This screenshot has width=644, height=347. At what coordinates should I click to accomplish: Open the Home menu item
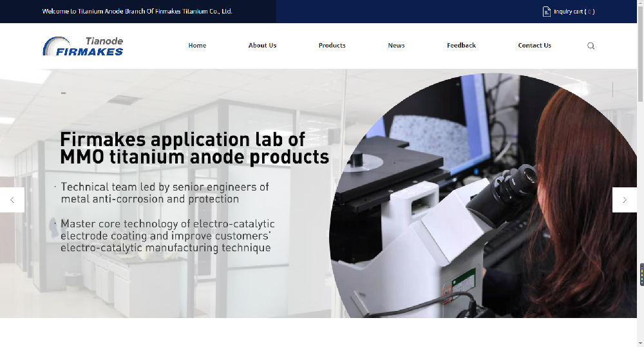click(x=197, y=46)
